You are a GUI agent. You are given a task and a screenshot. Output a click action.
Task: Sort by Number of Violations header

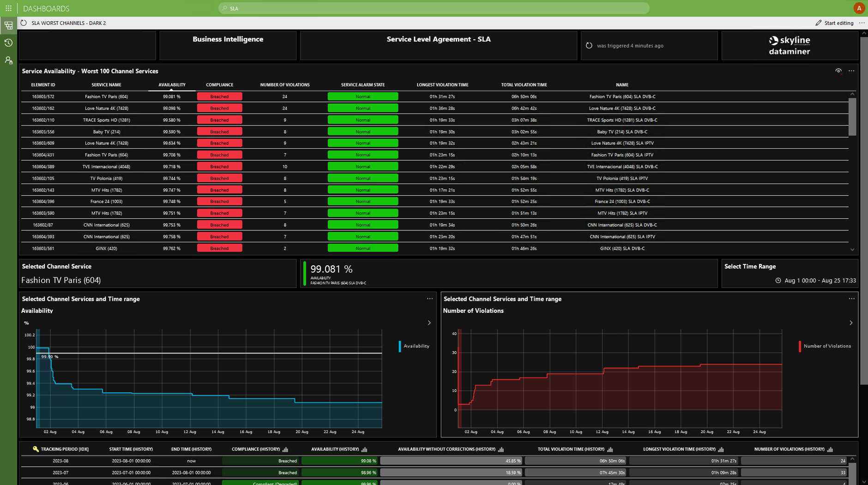point(285,85)
